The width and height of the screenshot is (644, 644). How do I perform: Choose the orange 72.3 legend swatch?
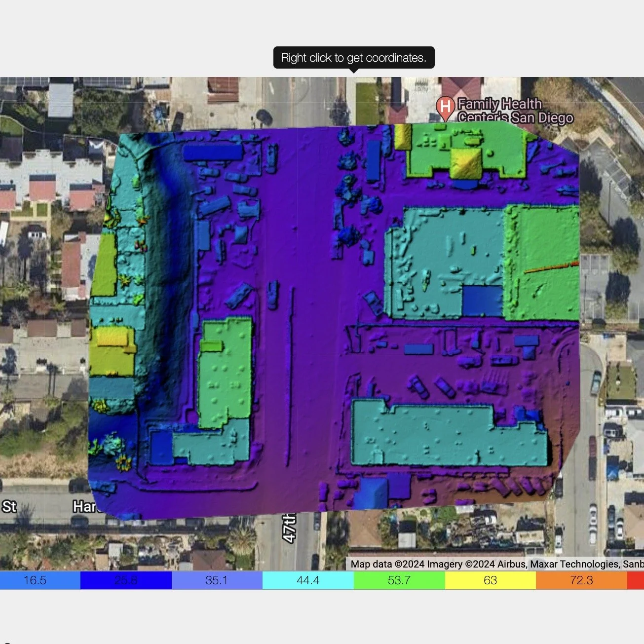[x=581, y=580]
